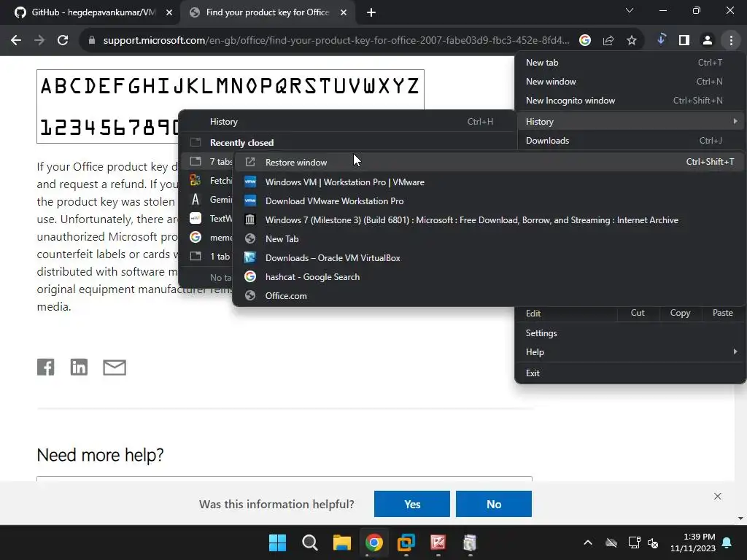The height and width of the screenshot is (560, 747).
Task: Click Paste in the Edit row
Action: click(723, 313)
